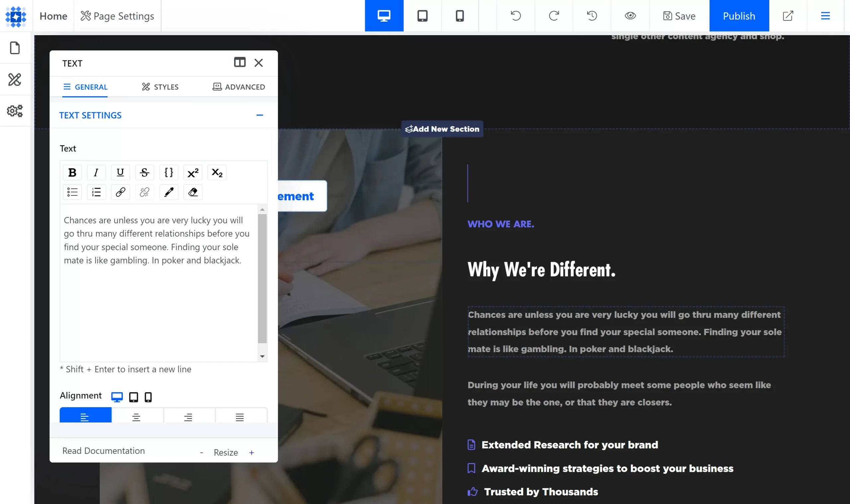Align text left

tap(85, 416)
